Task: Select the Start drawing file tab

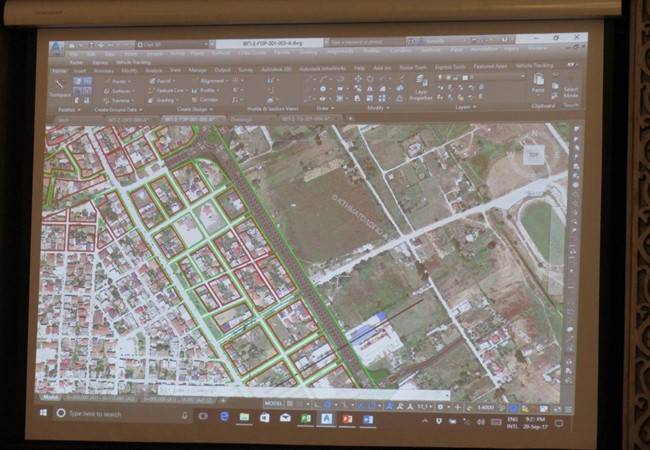Action: (64, 120)
